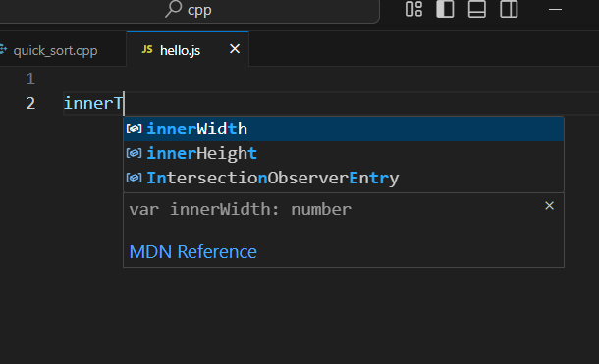599x364 pixels.
Task: Close the suggestion details panel
Action: (x=549, y=206)
